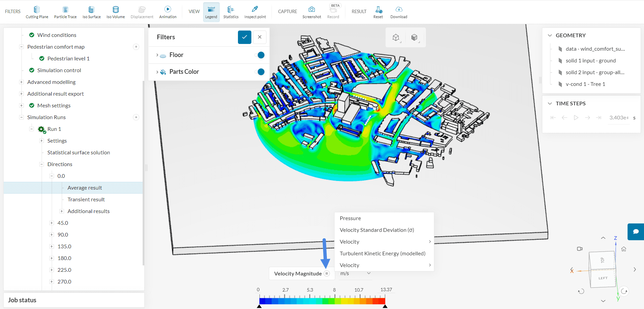Open the Transient result item
Screen dimensions: 644x309
point(86,200)
